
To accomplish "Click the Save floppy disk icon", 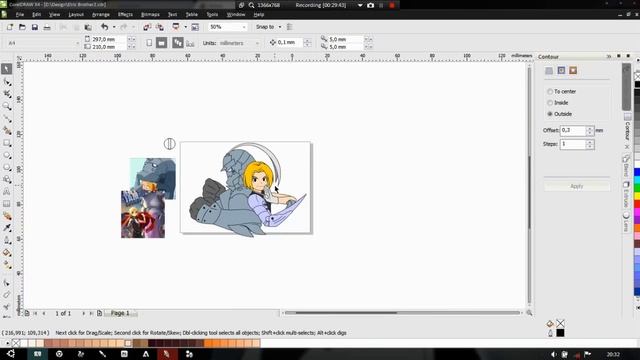I will click(35, 27).
